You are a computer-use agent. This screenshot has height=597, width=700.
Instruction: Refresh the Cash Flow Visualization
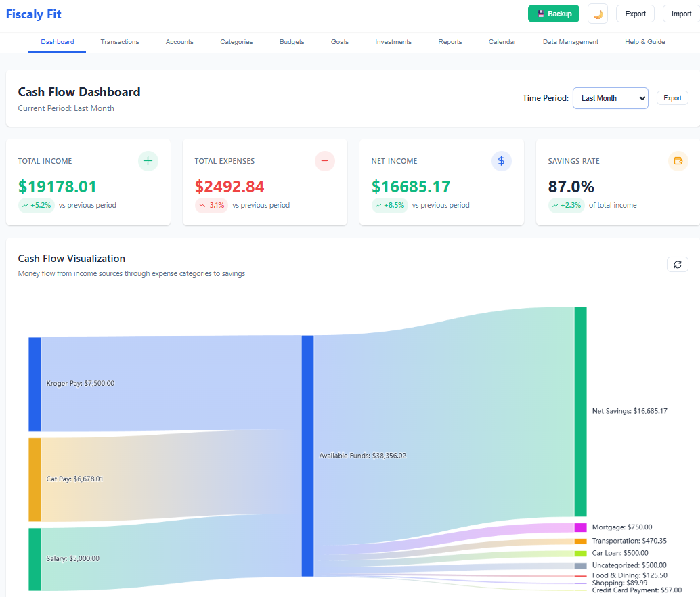(677, 264)
